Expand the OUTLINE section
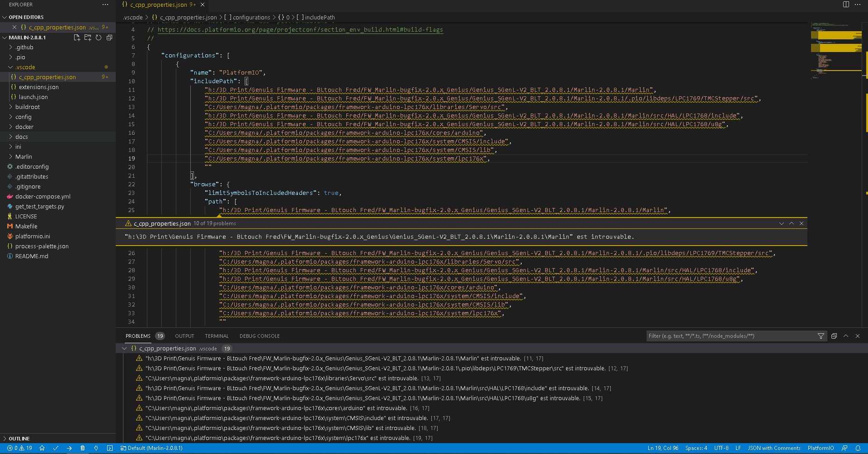The height and width of the screenshot is (454, 868). (19, 439)
